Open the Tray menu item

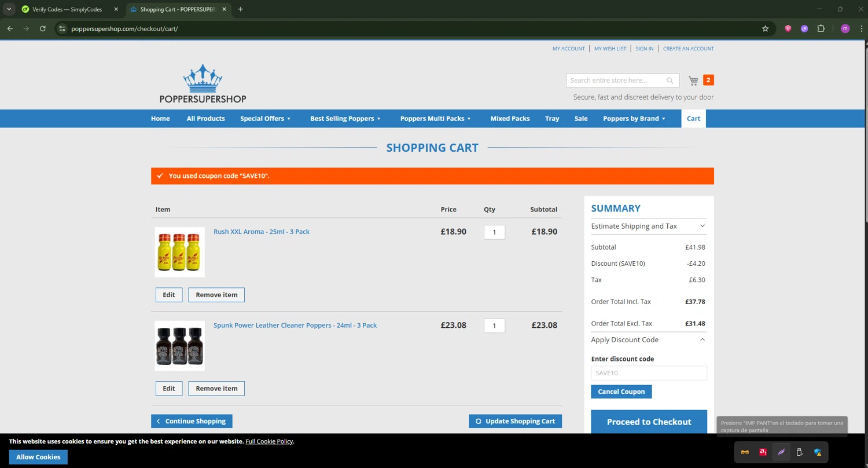(x=552, y=119)
